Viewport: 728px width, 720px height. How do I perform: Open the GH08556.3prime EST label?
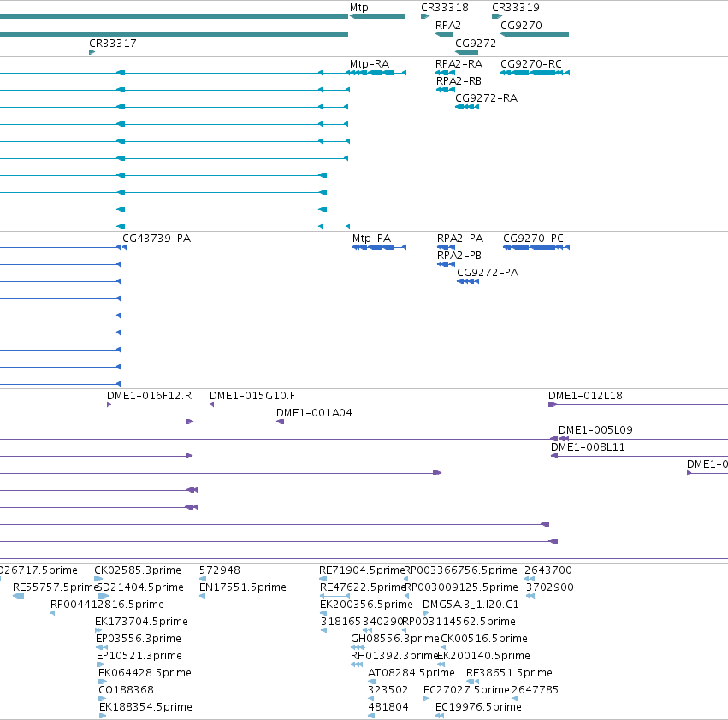point(395,639)
